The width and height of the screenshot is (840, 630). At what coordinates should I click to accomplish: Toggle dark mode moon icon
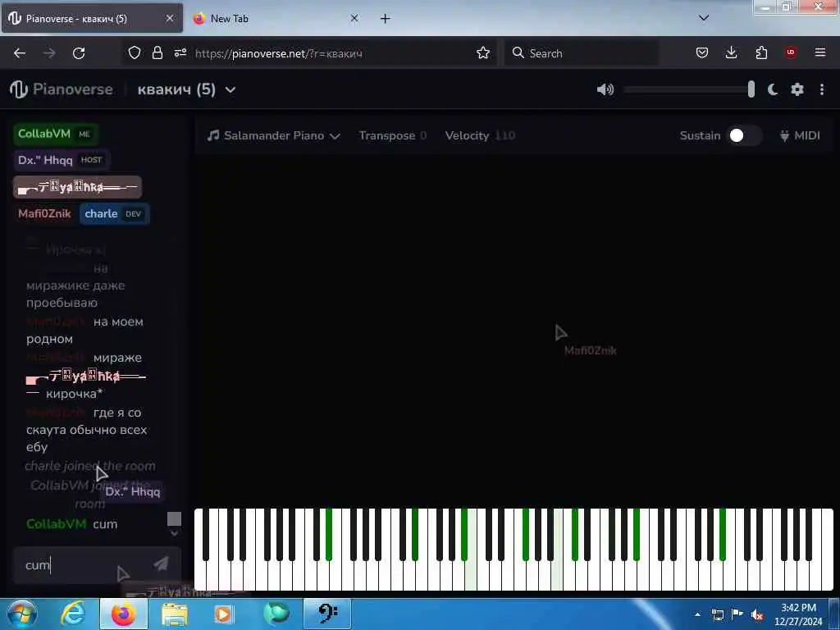pos(773,89)
